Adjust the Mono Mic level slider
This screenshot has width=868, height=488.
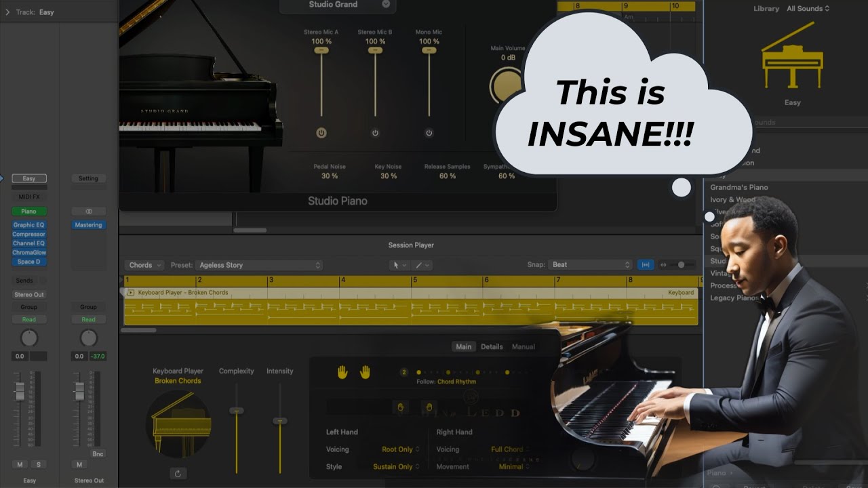(x=429, y=50)
